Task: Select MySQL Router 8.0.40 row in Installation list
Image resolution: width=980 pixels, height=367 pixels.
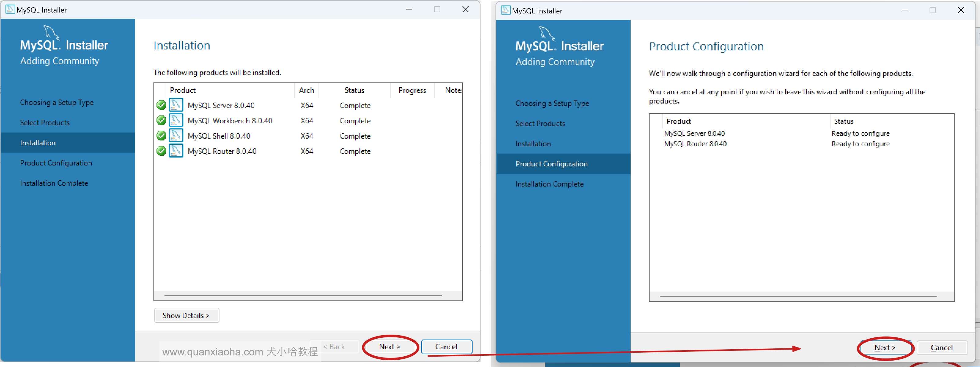Action: 308,151
